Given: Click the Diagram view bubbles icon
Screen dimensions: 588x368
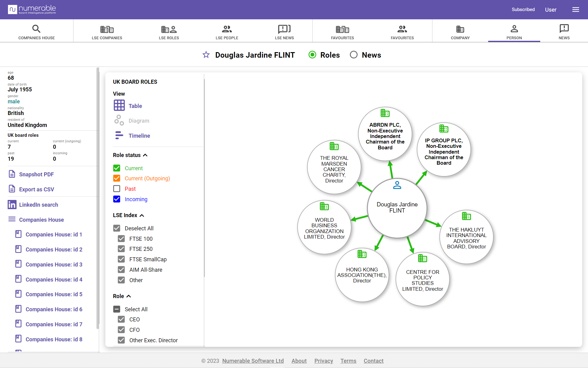Looking at the screenshot, I should pos(119,120).
